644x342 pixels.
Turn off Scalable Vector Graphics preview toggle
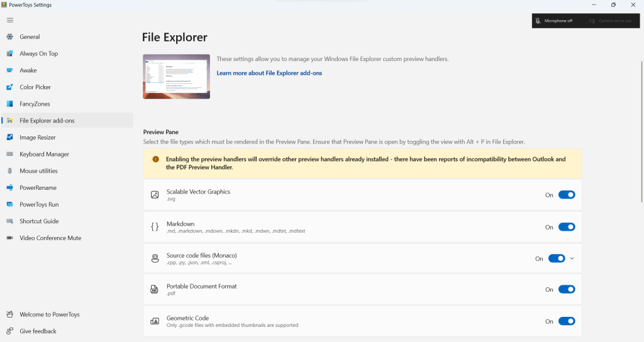click(567, 195)
